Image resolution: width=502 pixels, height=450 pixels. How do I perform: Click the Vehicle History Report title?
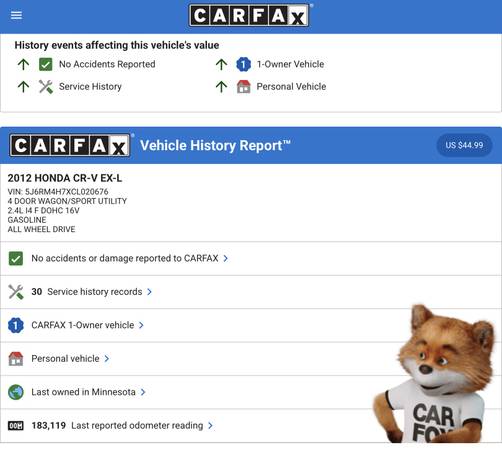coord(215,146)
